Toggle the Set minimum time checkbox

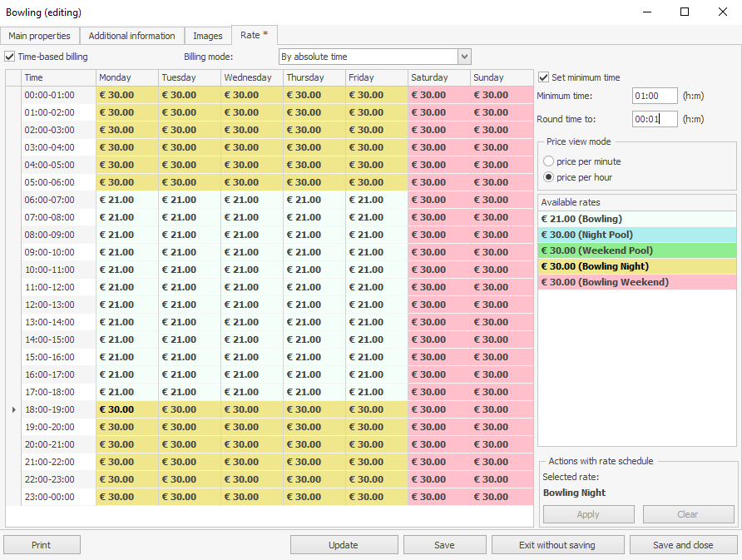(x=544, y=77)
